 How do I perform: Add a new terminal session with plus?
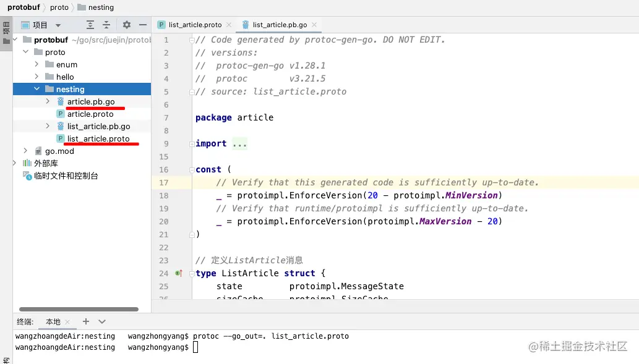point(85,321)
